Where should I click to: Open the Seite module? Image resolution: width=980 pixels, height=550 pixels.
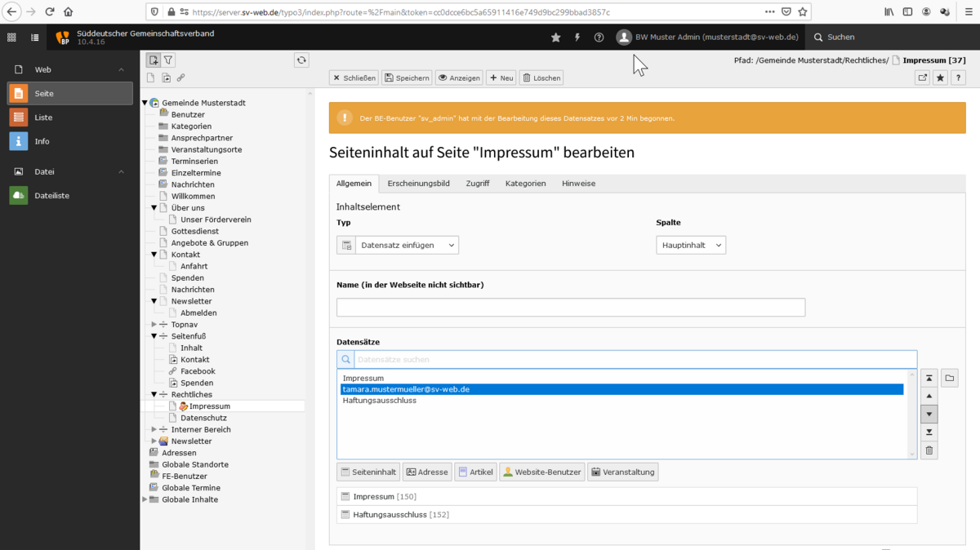(70, 94)
